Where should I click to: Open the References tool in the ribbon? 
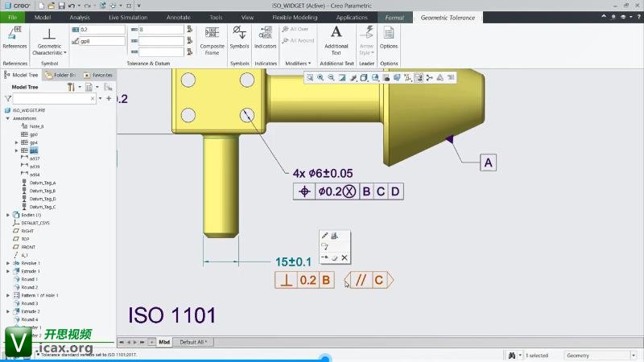(x=14, y=36)
